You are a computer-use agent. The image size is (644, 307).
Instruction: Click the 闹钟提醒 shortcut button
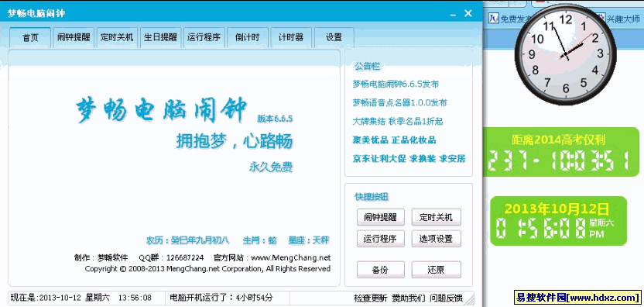point(381,217)
